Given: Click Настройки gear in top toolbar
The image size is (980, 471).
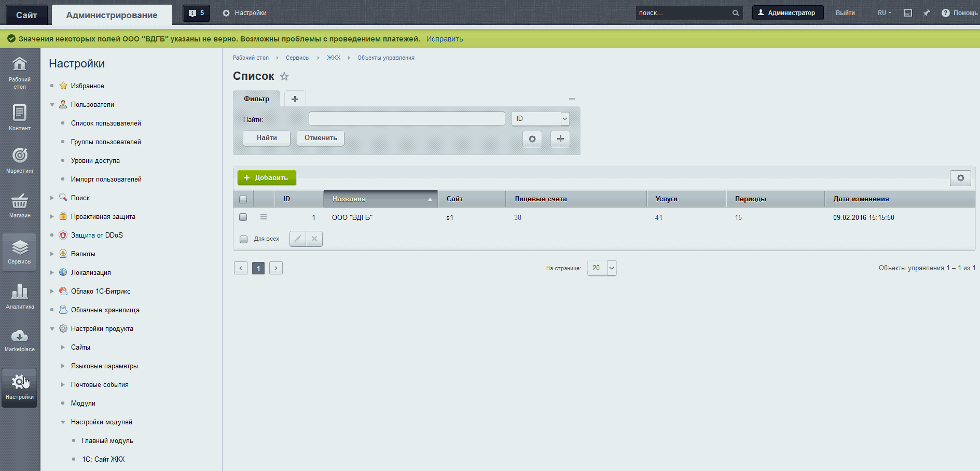Looking at the screenshot, I should click(244, 13).
